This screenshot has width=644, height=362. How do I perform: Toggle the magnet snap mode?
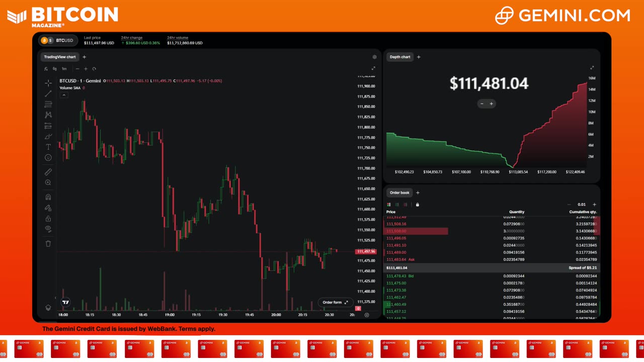(x=48, y=197)
